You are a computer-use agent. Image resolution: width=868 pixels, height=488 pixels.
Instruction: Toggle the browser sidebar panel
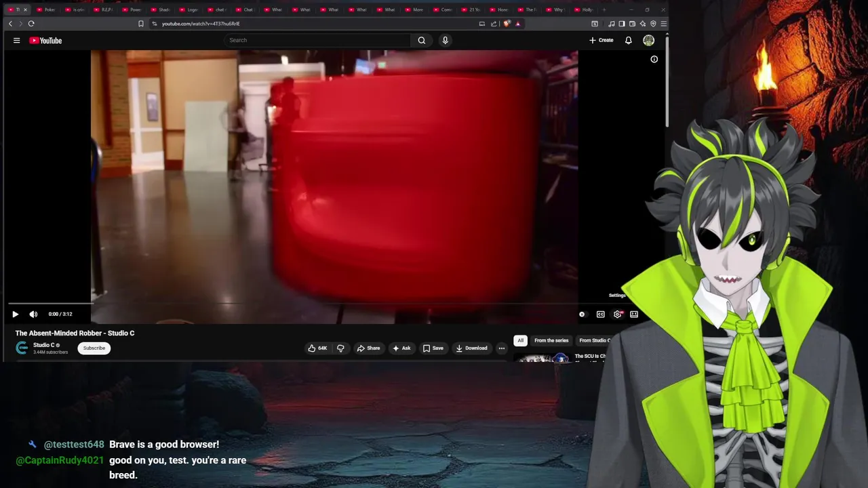(x=622, y=24)
